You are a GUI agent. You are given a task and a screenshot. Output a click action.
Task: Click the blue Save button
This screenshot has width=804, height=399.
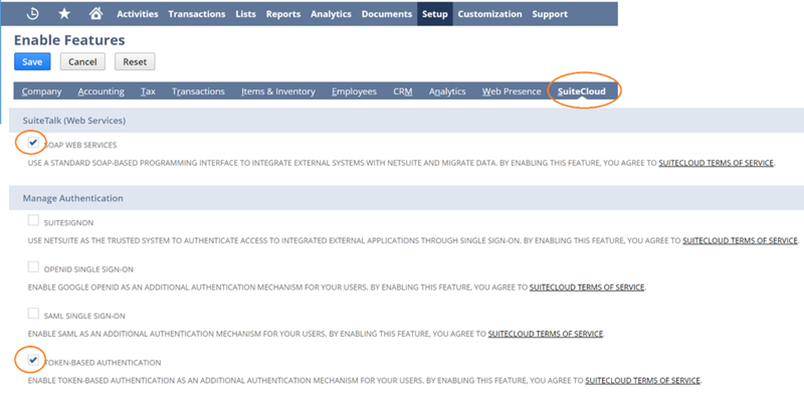tap(32, 62)
